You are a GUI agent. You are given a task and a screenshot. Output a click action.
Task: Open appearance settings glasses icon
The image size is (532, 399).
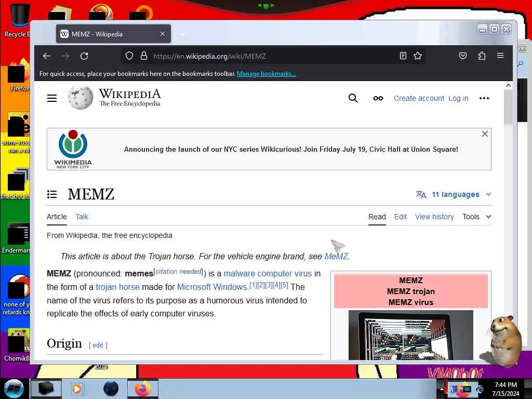(378, 98)
